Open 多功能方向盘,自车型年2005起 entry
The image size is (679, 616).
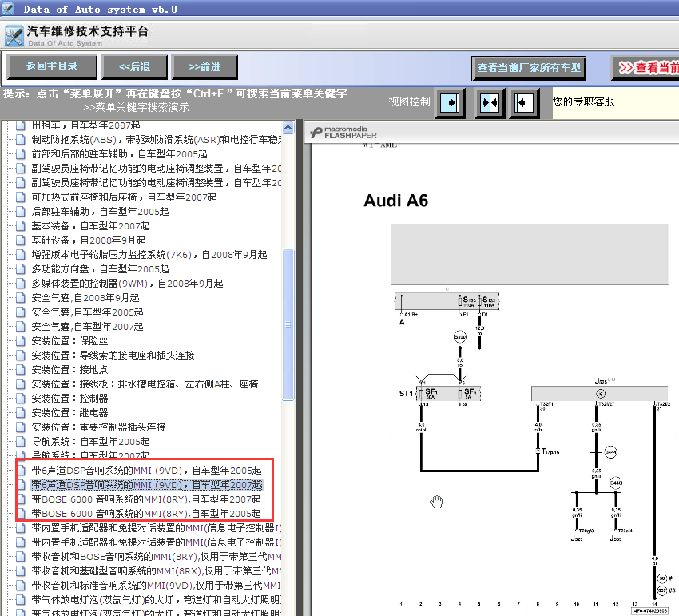(x=100, y=269)
